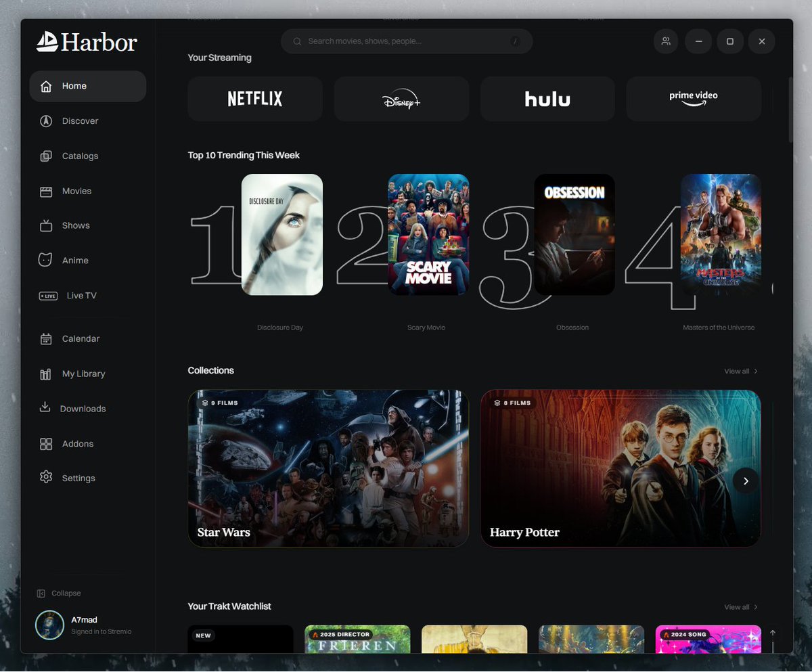Click the Masters of the Universe caption
This screenshot has height=672, width=812.
point(719,328)
